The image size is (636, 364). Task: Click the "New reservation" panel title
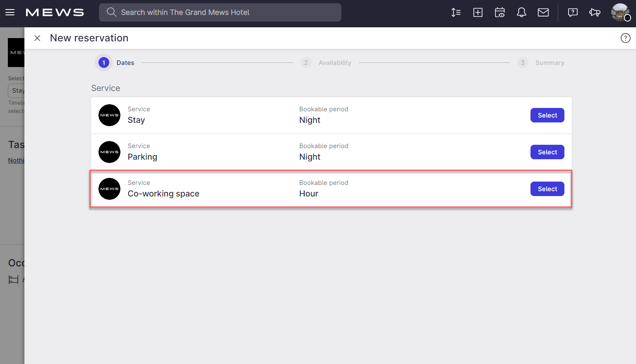click(89, 38)
